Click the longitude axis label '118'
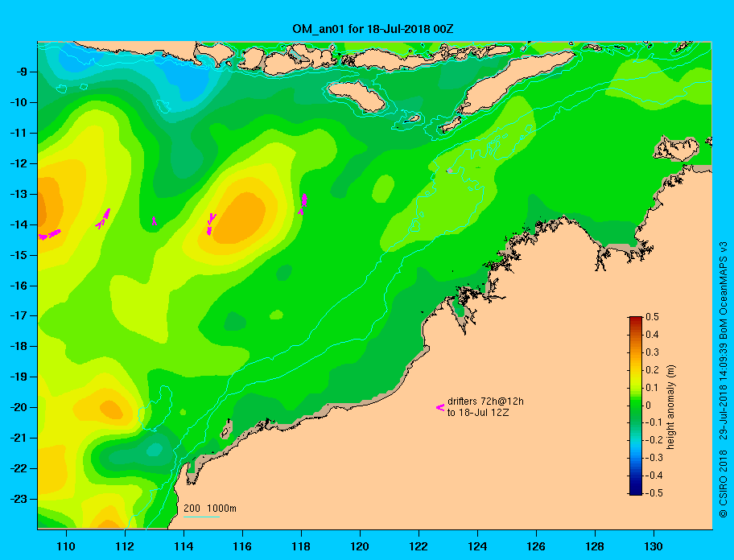The width and height of the screenshot is (734, 560). click(301, 546)
